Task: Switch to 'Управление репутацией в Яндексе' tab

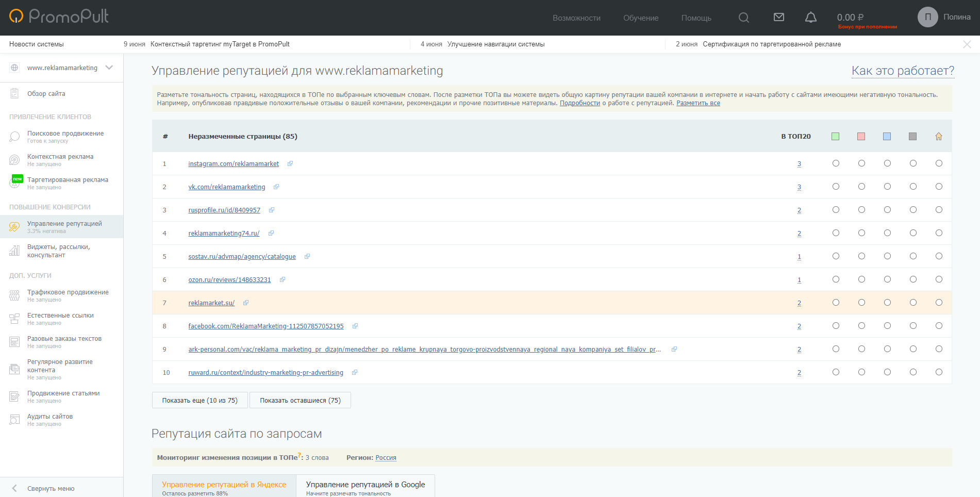Action: pyautogui.click(x=224, y=486)
